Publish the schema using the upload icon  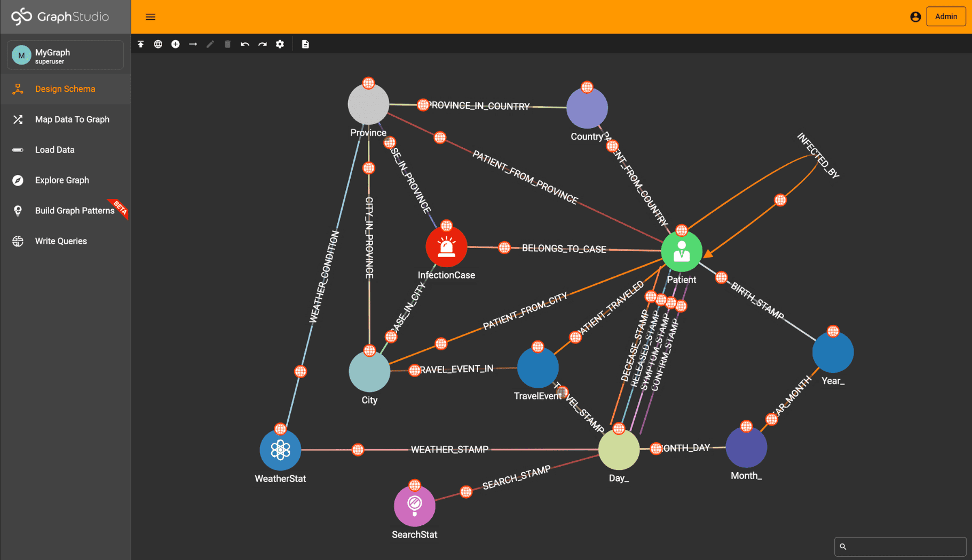[140, 44]
